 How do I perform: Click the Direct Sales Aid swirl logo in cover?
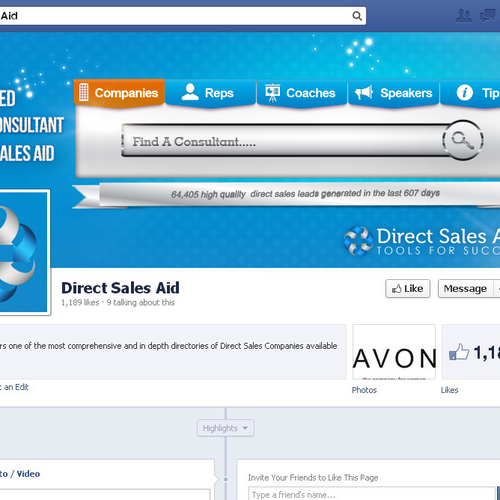click(x=358, y=241)
